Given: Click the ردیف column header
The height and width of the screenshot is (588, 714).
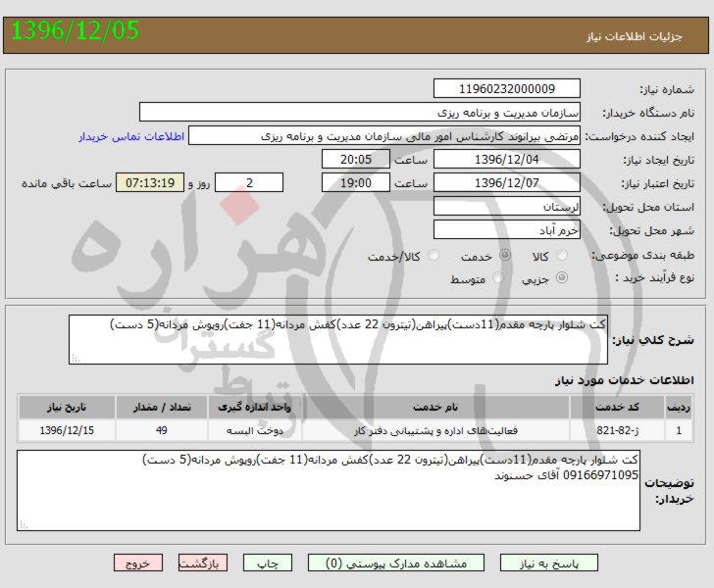Looking at the screenshot, I should point(679,407).
